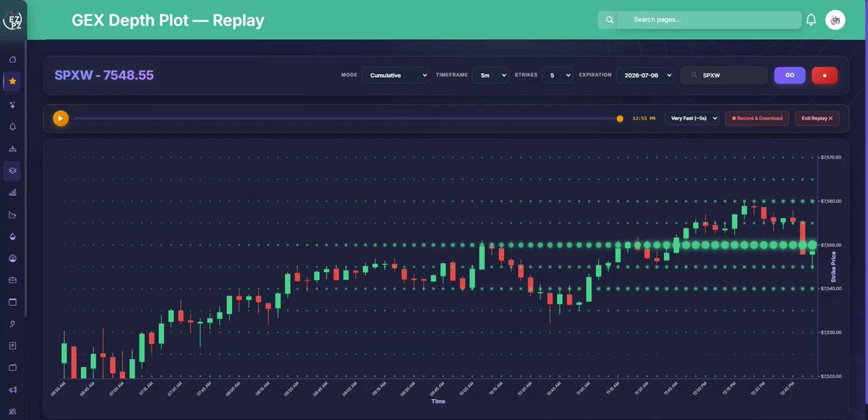Open the gauge dashboard sidebar icon
The width and height of the screenshot is (868, 420).
point(12,258)
